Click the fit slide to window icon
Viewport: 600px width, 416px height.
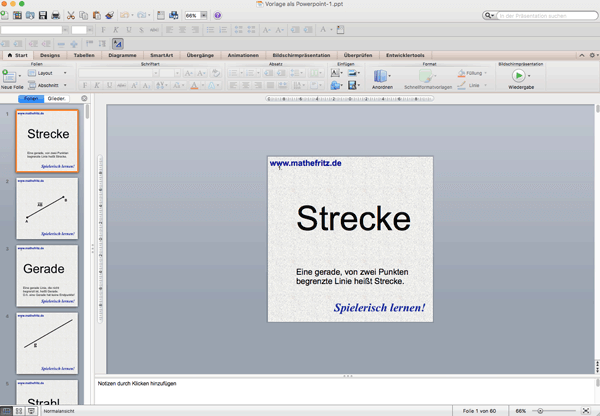click(586, 411)
